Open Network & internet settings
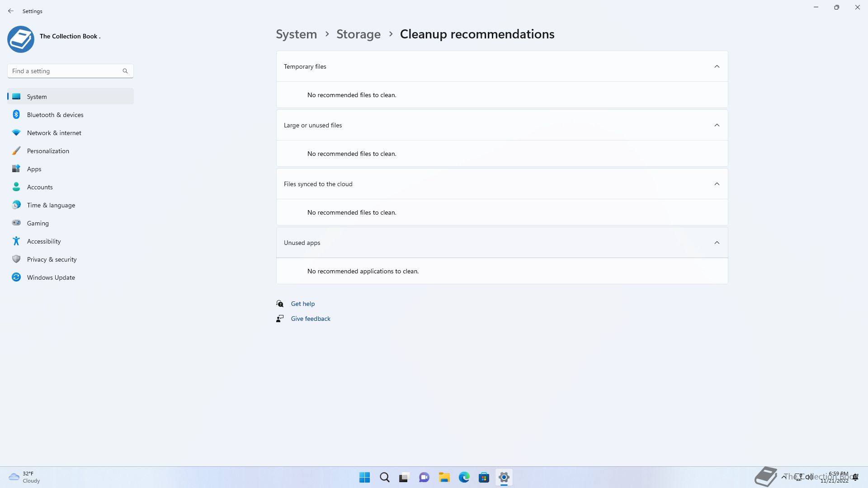Image resolution: width=868 pixels, height=488 pixels. 70,133
